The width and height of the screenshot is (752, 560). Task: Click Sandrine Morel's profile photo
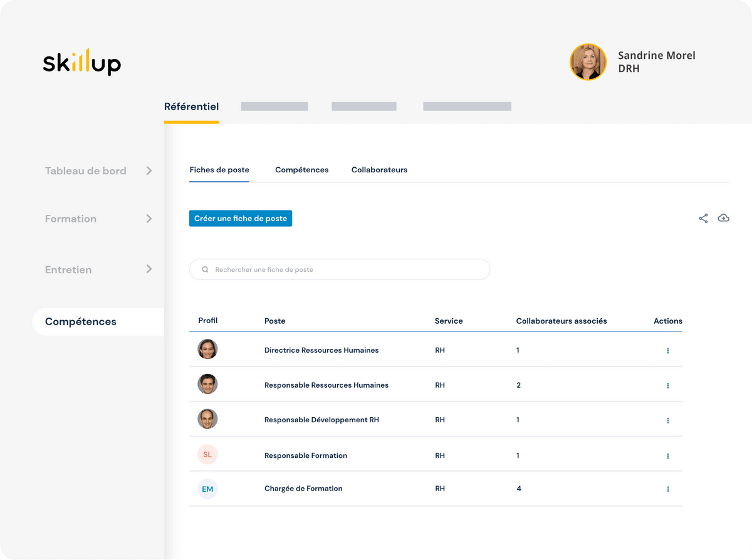pos(588,62)
